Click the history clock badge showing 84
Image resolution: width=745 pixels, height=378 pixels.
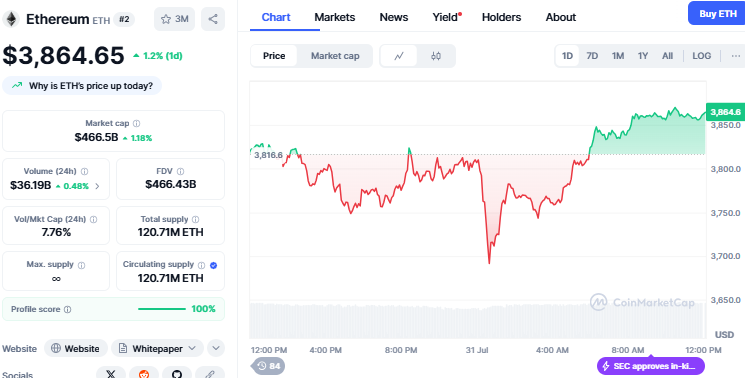coord(268,366)
